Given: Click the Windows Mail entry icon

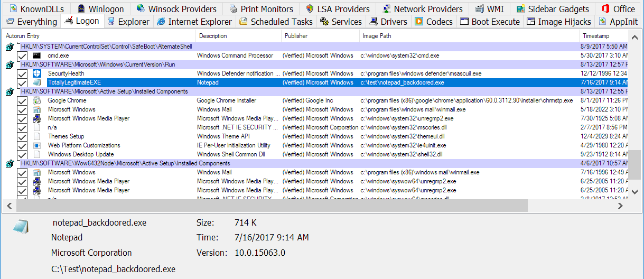Looking at the screenshot, I should [x=37, y=109].
